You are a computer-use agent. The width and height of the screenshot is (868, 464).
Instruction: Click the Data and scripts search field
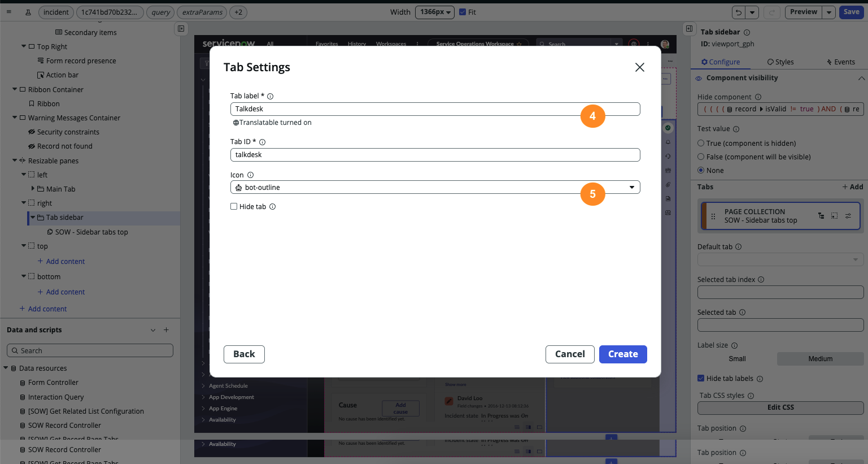click(90, 350)
